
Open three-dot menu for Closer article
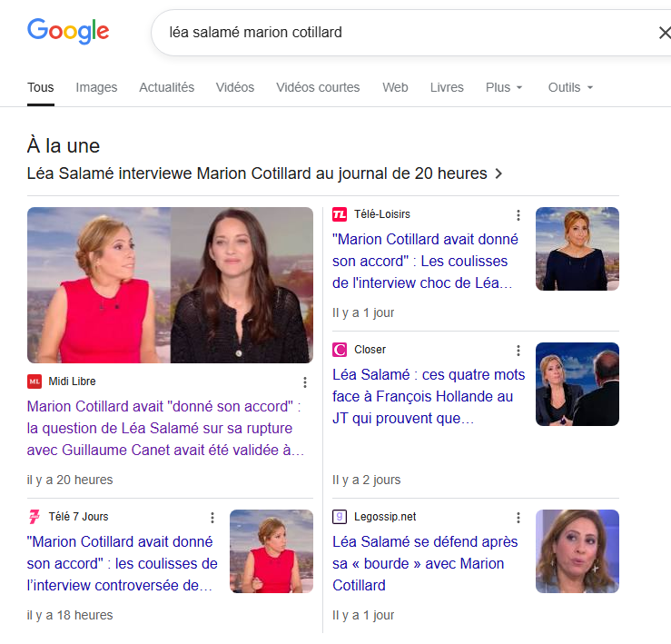[518, 351]
